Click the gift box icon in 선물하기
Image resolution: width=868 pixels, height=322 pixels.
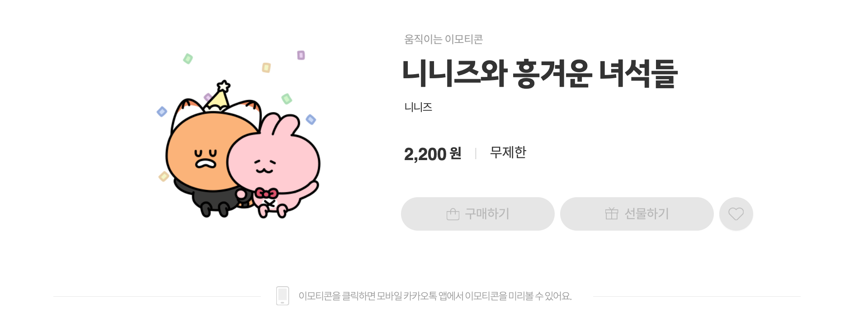(611, 213)
